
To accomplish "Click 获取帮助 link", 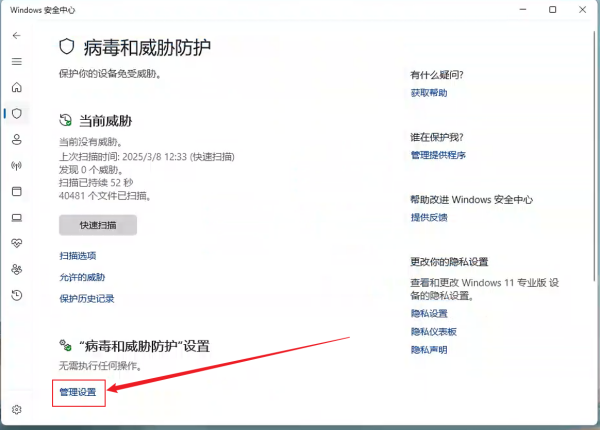I will pyautogui.click(x=429, y=93).
